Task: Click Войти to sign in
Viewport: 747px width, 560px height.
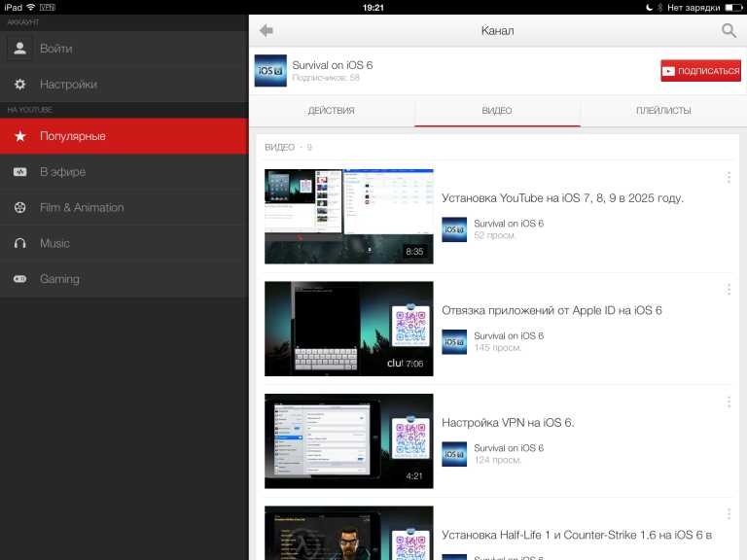Action: click(x=124, y=48)
